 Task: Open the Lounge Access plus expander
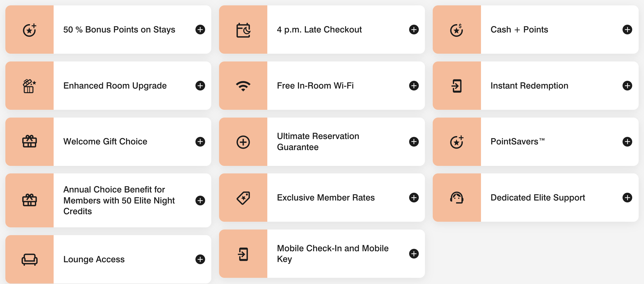(x=200, y=259)
